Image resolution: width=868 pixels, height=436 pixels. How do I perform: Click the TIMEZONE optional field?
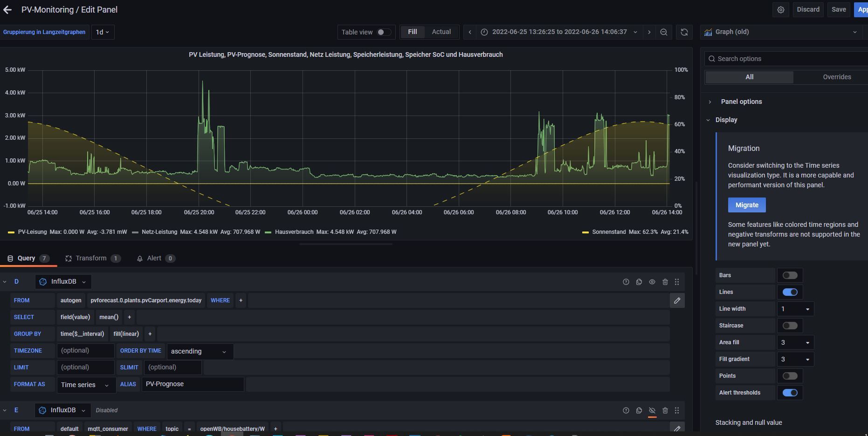click(x=86, y=351)
